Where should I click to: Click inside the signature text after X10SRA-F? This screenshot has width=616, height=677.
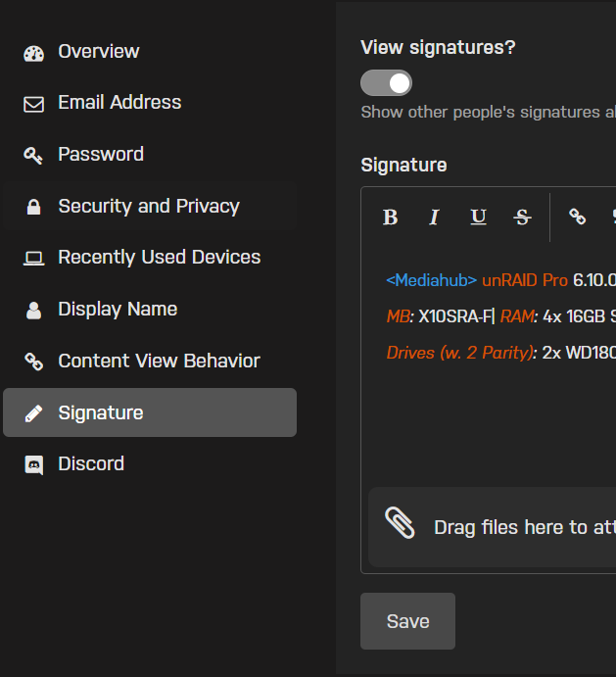[495, 316]
